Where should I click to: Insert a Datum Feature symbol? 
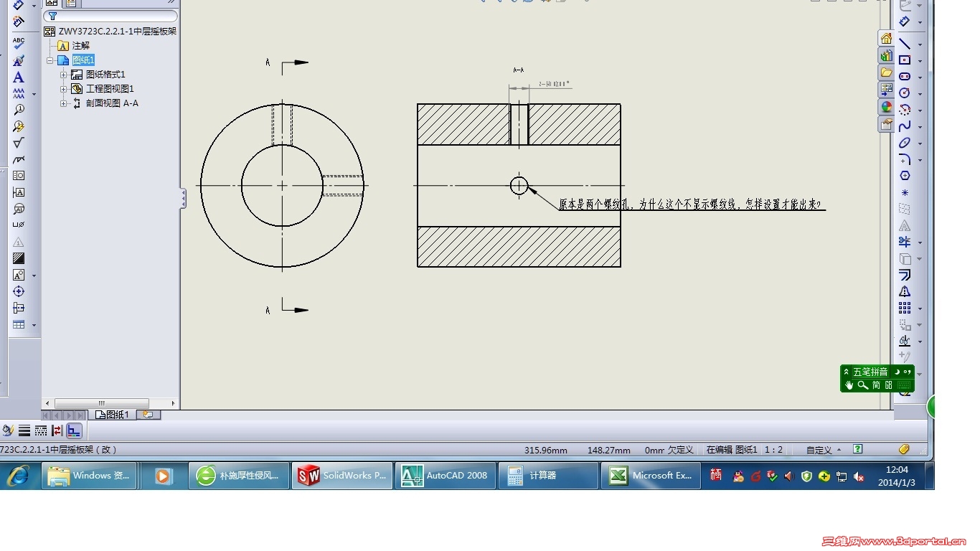pyautogui.click(x=19, y=192)
